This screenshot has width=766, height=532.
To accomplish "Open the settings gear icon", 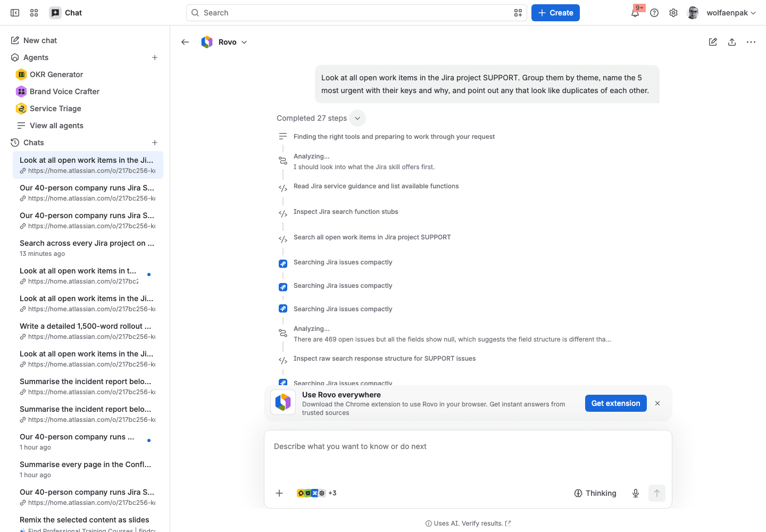I will tap(673, 13).
